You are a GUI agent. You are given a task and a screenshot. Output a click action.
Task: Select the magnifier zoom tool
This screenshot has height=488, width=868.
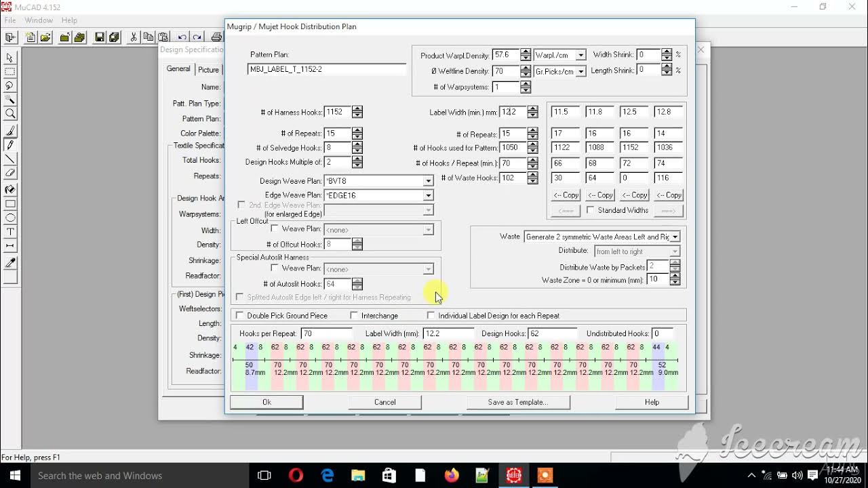(x=10, y=114)
